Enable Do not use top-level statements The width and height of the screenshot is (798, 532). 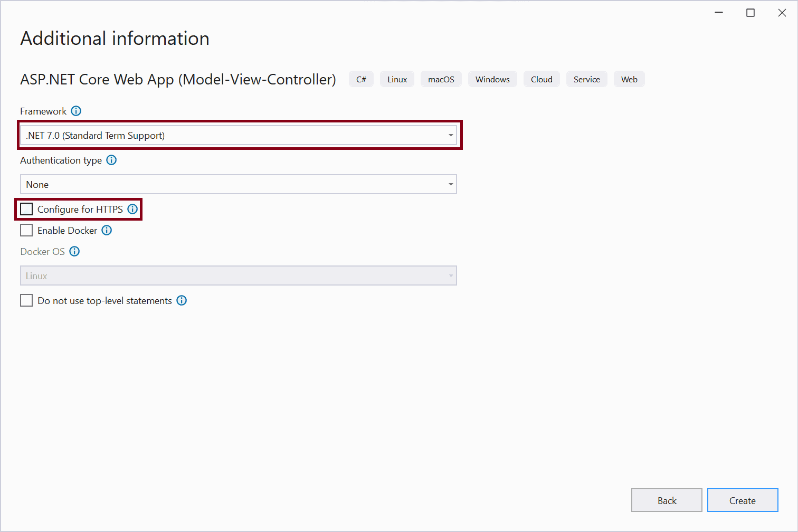[x=26, y=300]
